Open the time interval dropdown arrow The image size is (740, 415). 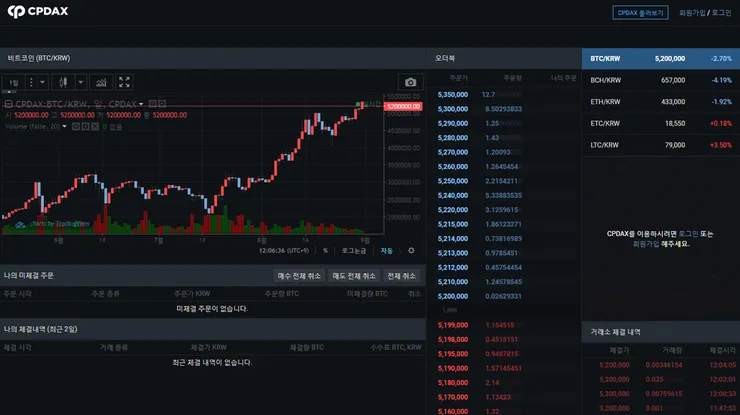tap(42, 83)
